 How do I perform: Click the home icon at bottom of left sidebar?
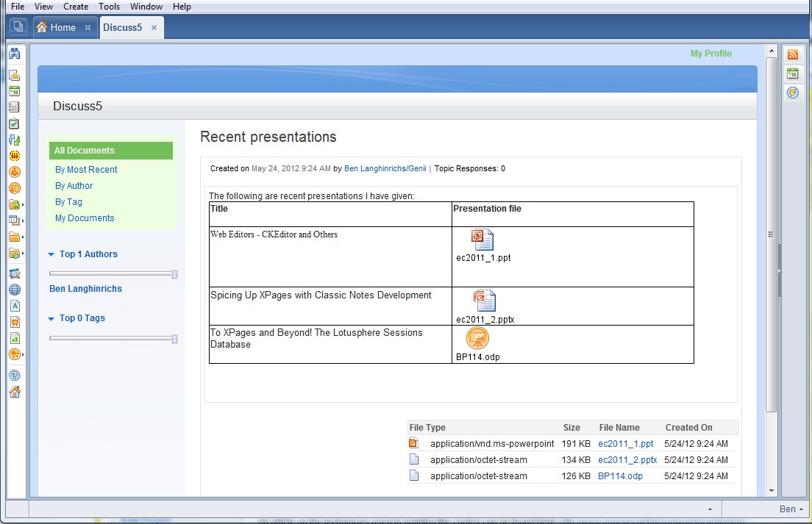(x=14, y=392)
